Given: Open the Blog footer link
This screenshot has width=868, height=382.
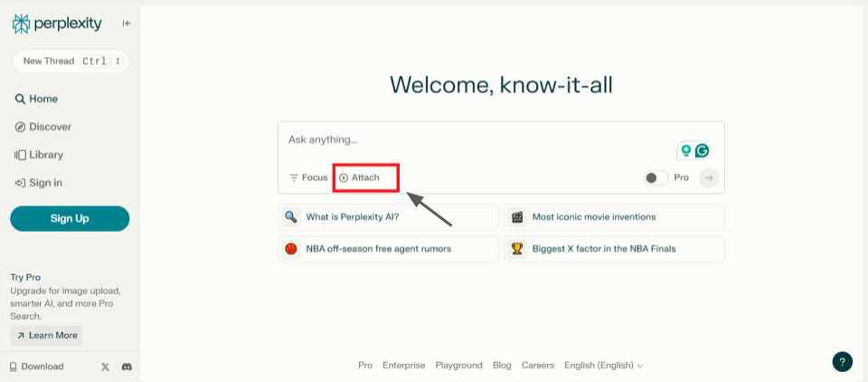Looking at the screenshot, I should tap(502, 366).
